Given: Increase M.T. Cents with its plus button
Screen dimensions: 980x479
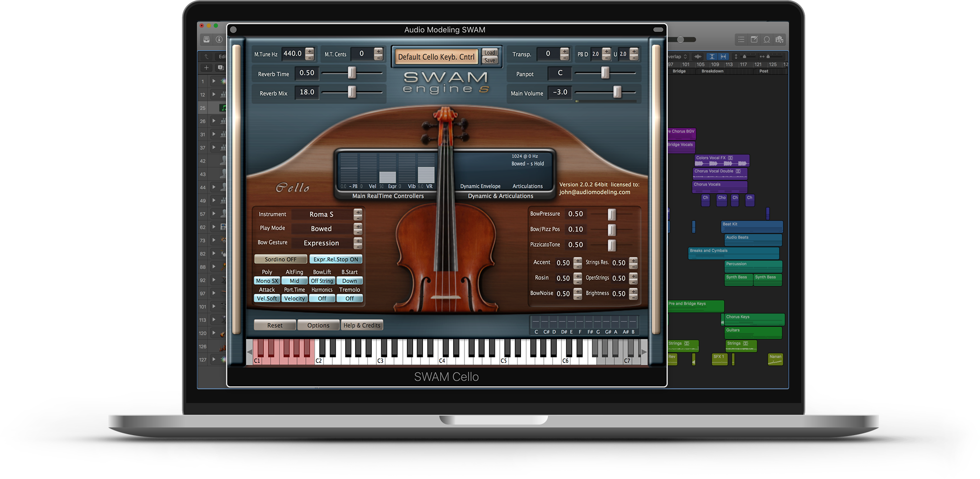Looking at the screenshot, I should point(378,51).
